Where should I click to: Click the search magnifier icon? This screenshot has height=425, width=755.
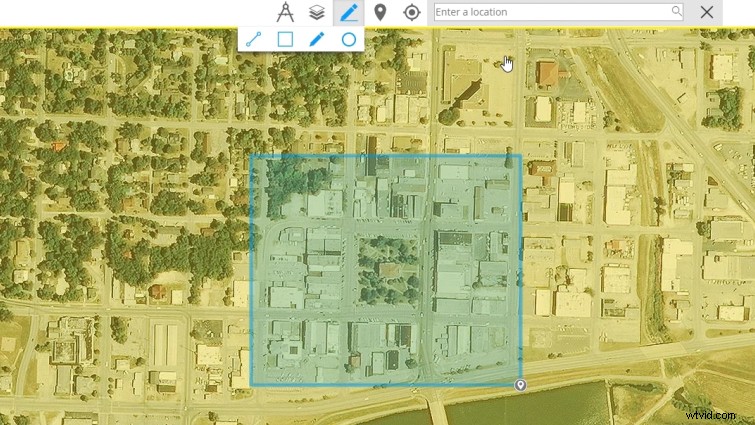[x=677, y=11]
